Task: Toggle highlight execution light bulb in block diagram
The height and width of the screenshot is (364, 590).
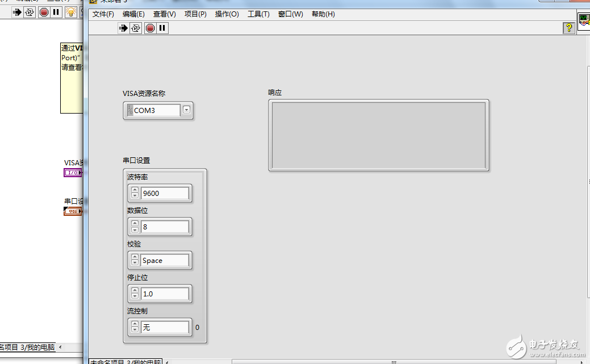Action: (x=71, y=12)
